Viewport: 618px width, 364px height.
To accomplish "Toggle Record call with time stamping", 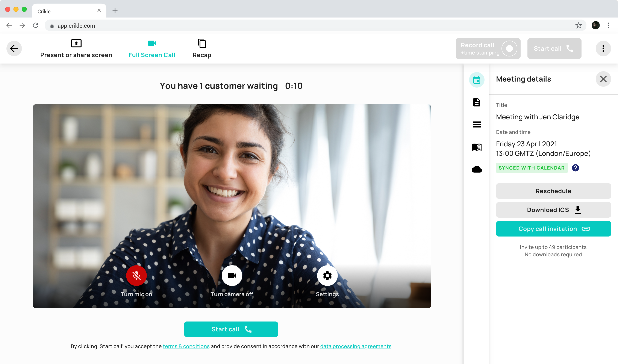I will 488,48.
